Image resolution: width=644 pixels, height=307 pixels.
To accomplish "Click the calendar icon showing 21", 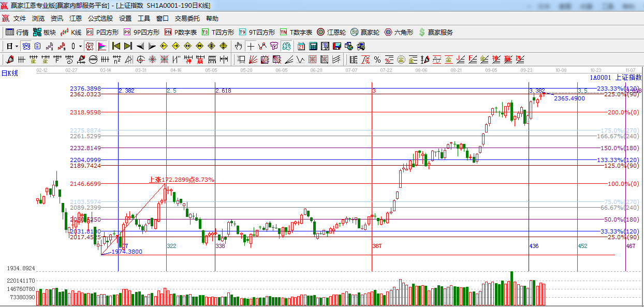I will click(x=301, y=46).
